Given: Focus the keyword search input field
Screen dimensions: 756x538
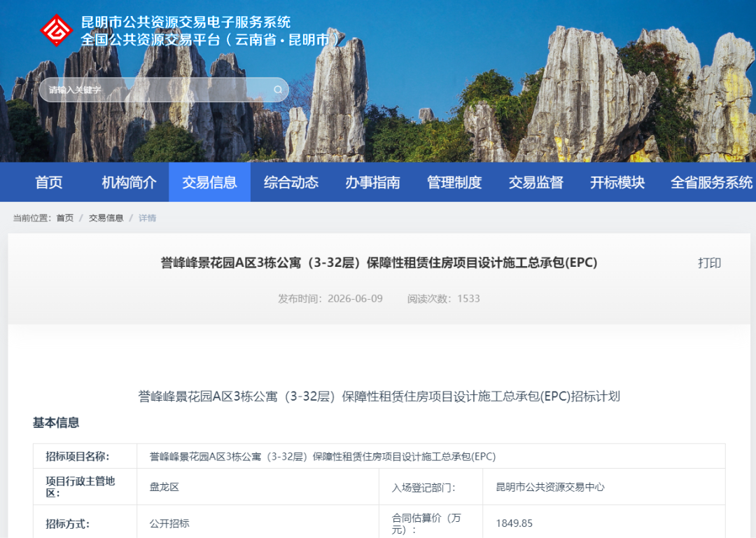Looking at the screenshot, I should tap(163, 90).
